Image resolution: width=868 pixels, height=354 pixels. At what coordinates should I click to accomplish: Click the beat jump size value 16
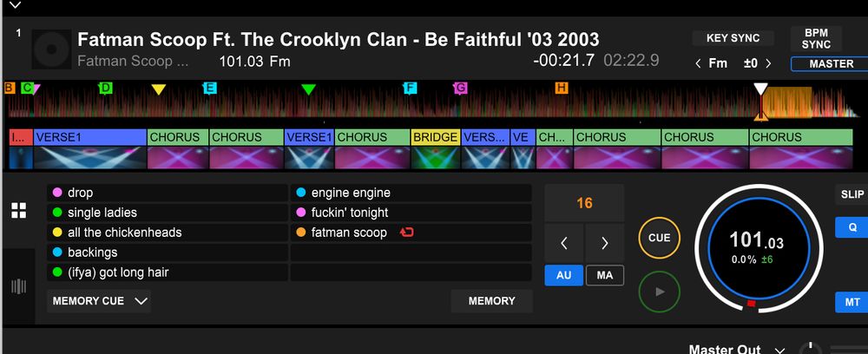[x=584, y=203]
